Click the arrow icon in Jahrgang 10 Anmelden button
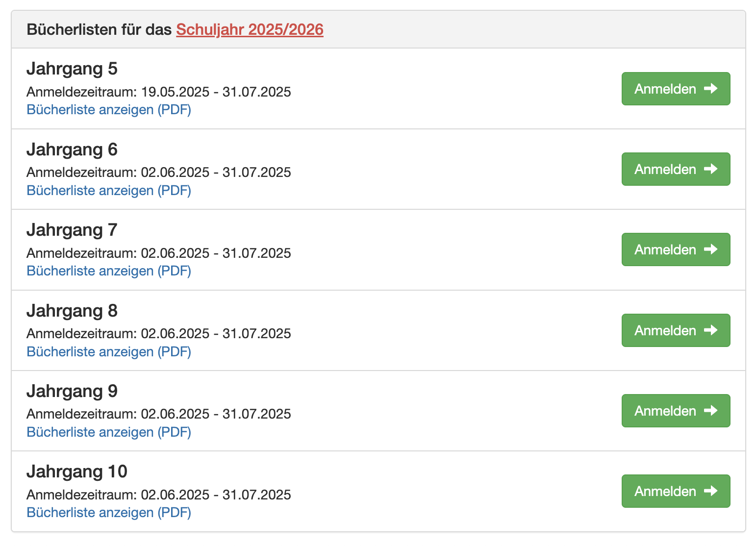 [x=710, y=491]
